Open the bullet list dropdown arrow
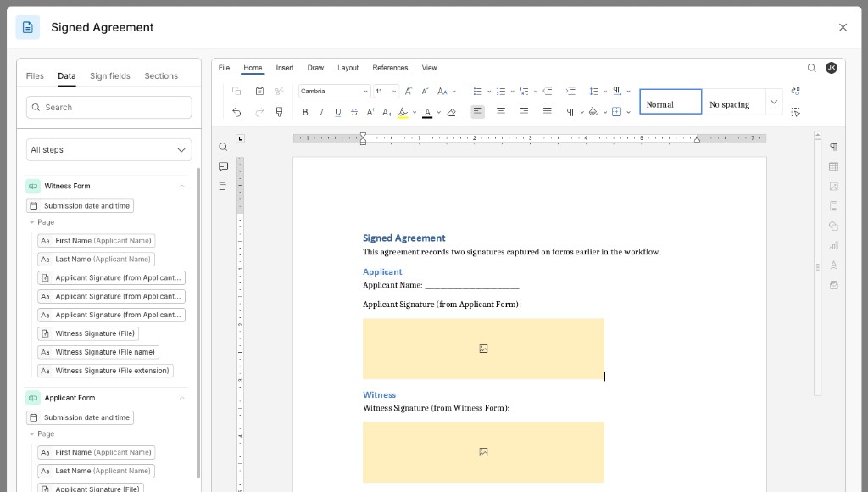Viewport: 868px width, 492px height. [489, 92]
